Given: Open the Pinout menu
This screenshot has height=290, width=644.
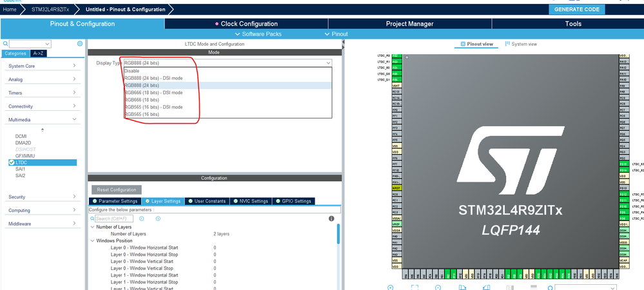Looking at the screenshot, I should point(336,34).
